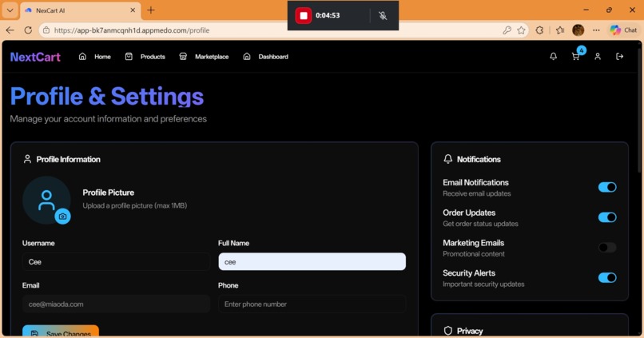Open Copilot Chat in browser toolbar
The image size is (644, 338).
623,30
